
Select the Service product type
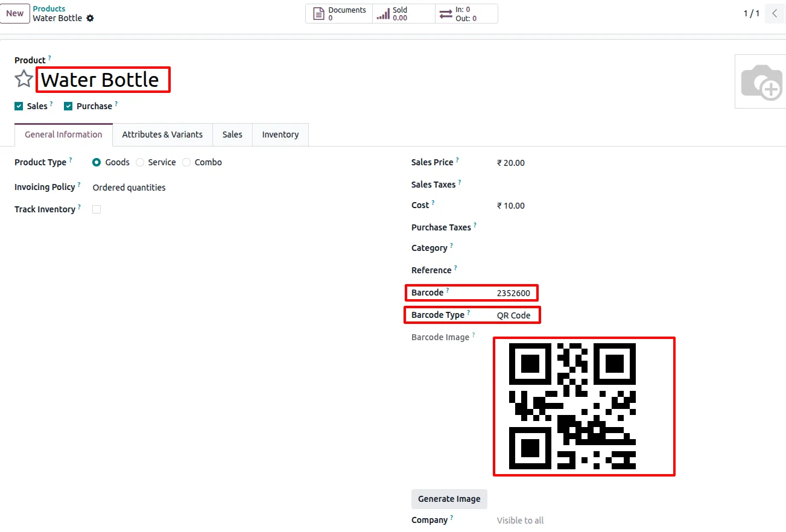140,162
